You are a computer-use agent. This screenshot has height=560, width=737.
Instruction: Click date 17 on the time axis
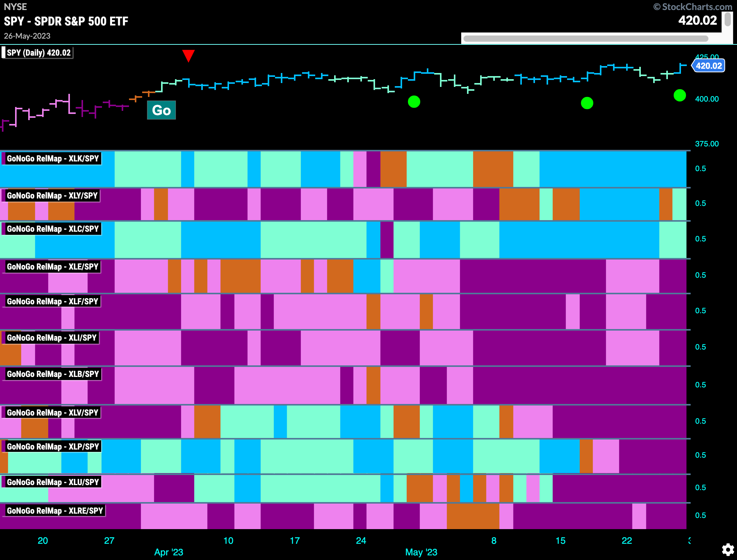[x=295, y=540]
